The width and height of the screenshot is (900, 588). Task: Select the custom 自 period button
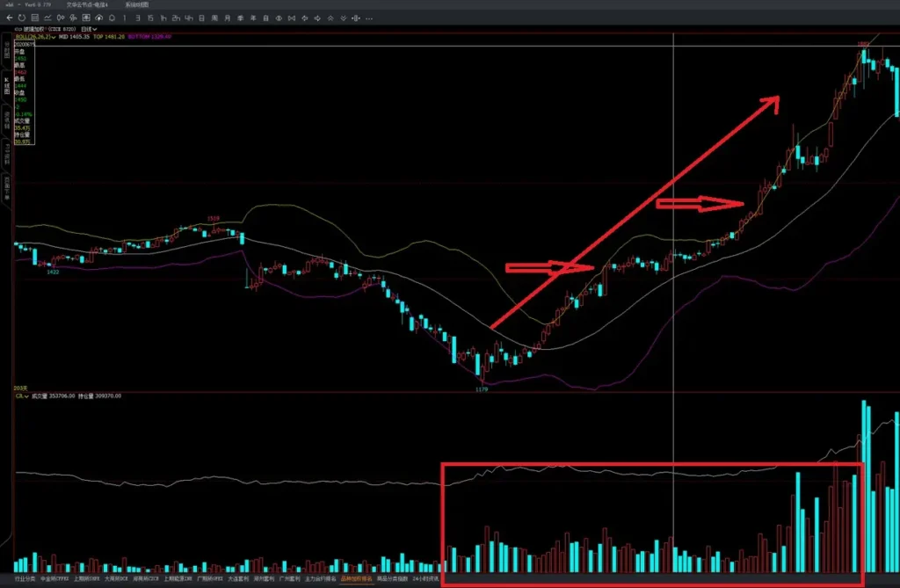(265, 18)
